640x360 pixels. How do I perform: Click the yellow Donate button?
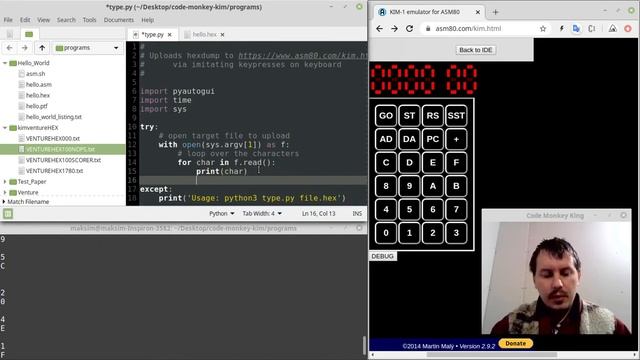click(516, 344)
